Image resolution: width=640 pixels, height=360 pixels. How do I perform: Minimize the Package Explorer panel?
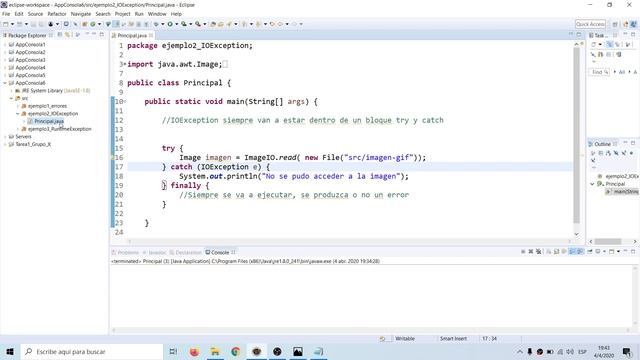pyautogui.click(x=94, y=35)
